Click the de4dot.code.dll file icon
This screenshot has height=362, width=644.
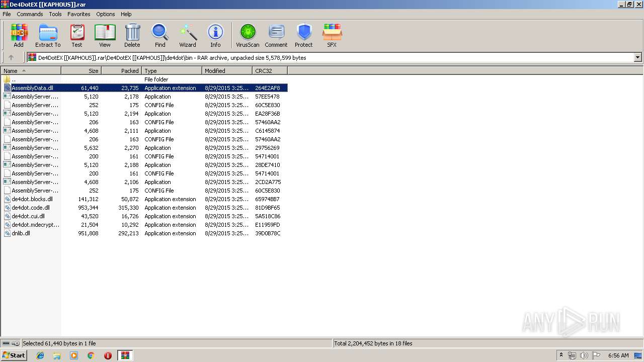pos(7,208)
